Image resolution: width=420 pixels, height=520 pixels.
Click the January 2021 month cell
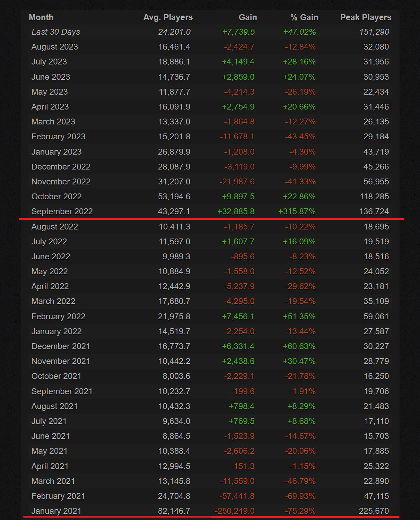[x=56, y=511]
